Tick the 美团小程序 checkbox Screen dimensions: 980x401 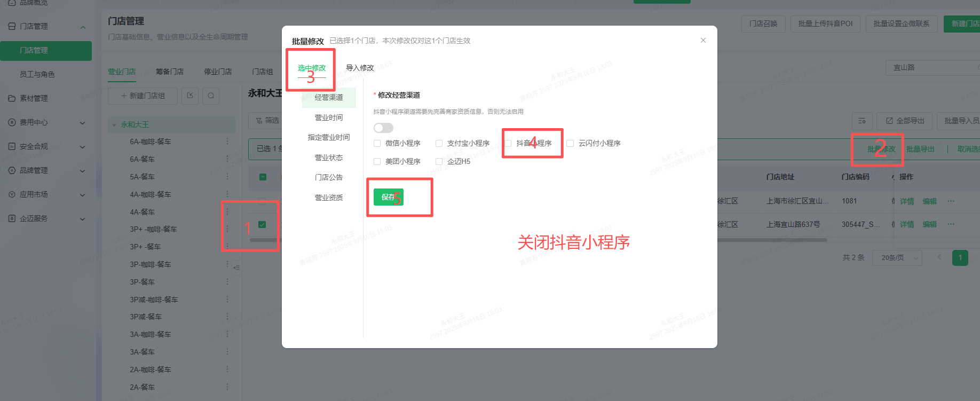pos(377,161)
